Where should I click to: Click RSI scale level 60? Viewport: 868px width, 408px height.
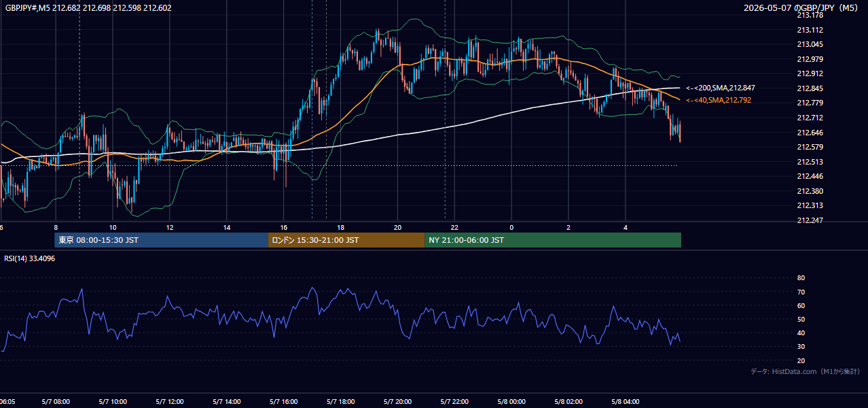801,305
